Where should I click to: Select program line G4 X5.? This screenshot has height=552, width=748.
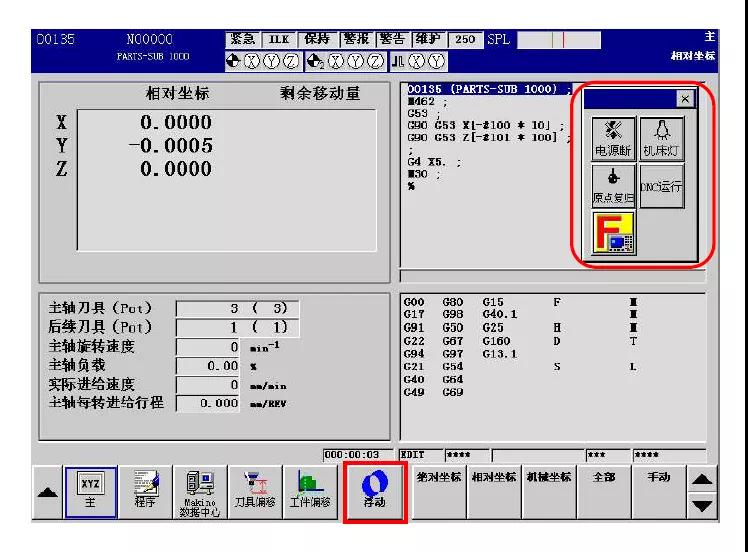point(435,162)
